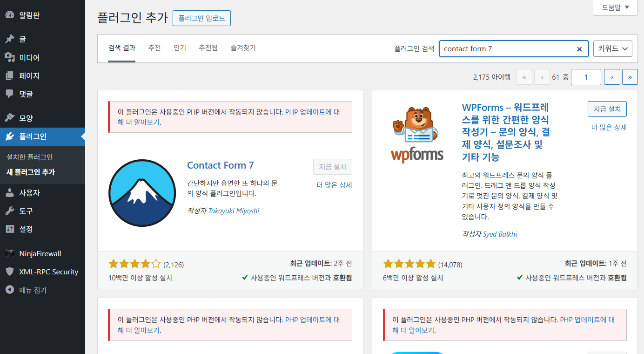Go to the first page with « button
This screenshot has width=644, height=354.
(524, 77)
